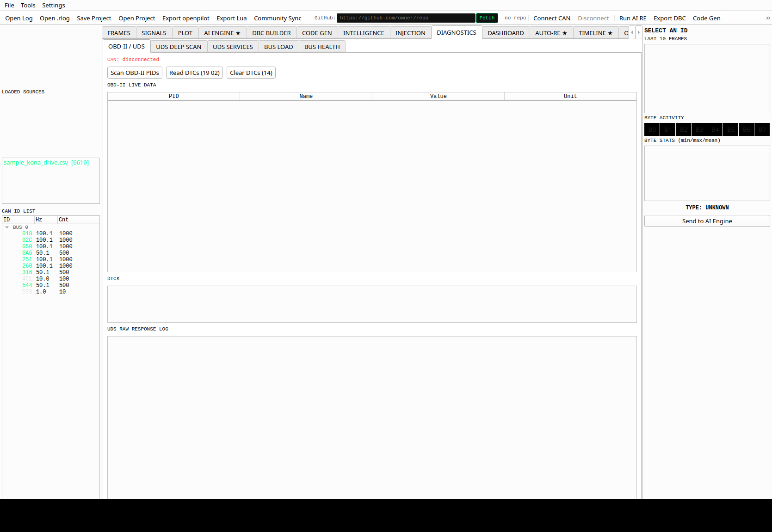Switch to the INJECTION tab
Viewport: 772px width, 532px height.
tap(410, 33)
